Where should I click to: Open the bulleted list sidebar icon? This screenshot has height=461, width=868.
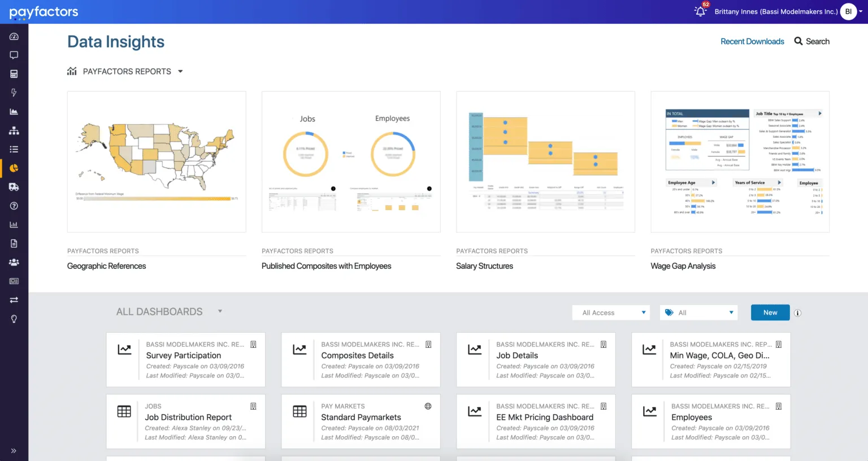coord(14,149)
